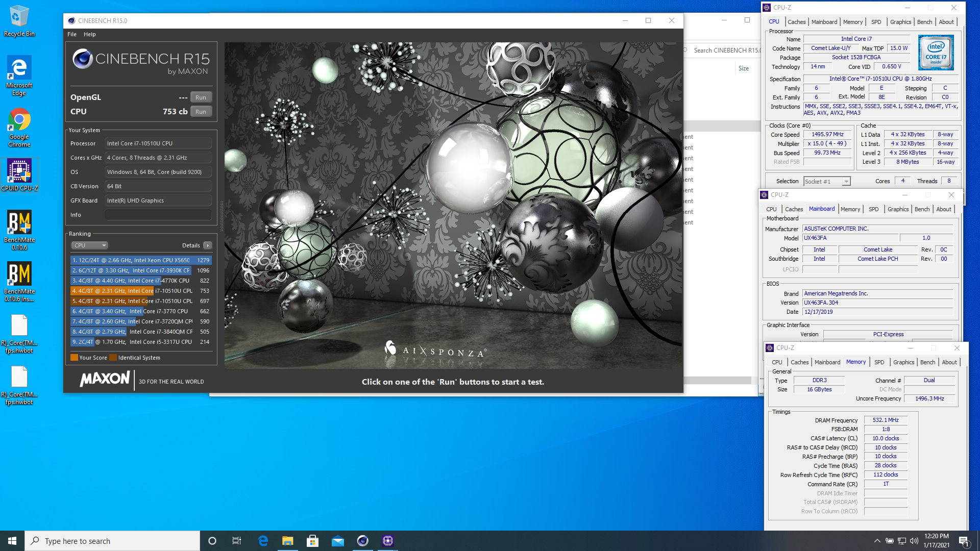Select ranking row with score 753

141,291
